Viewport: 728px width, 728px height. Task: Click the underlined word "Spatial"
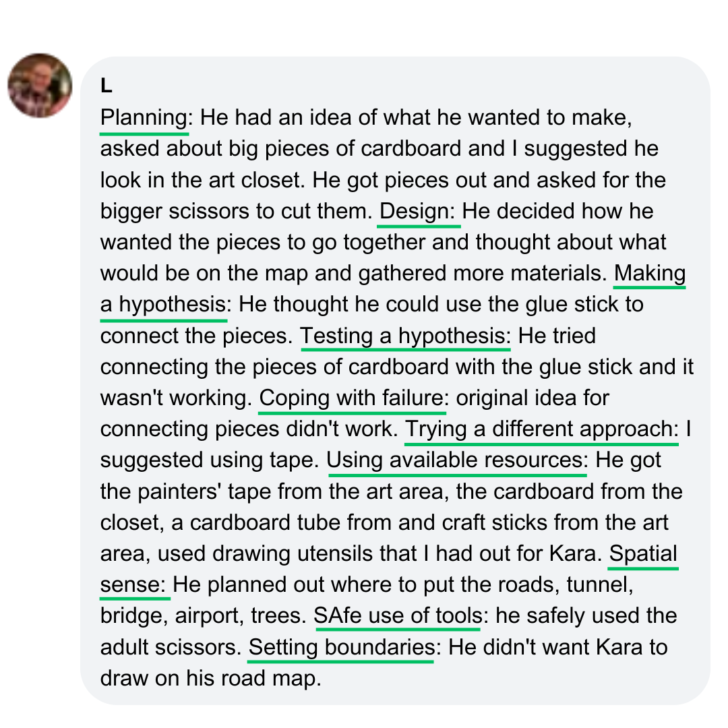pos(643,554)
